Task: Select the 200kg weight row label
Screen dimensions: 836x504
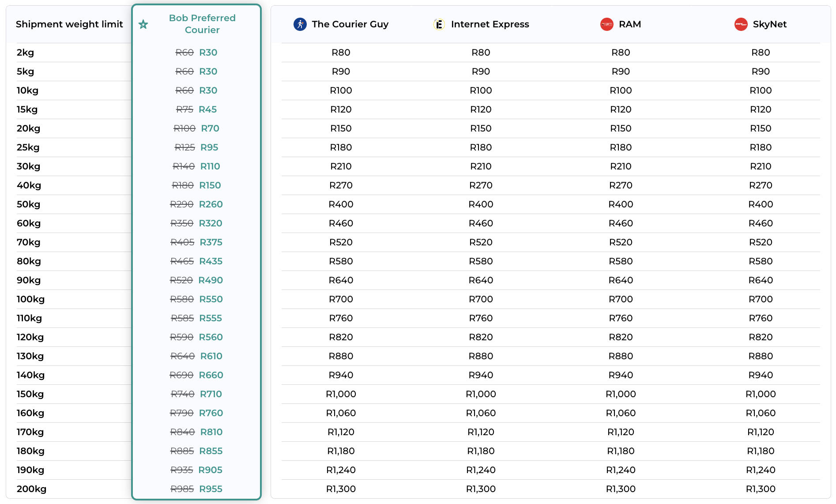Action: tap(31, 489)
